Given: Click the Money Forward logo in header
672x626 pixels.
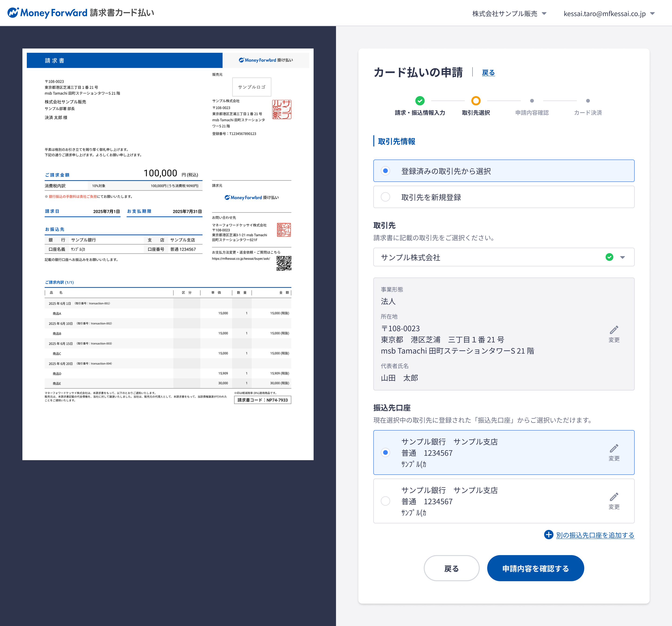Looking at the screenshot, I should [x=81, y=13].
